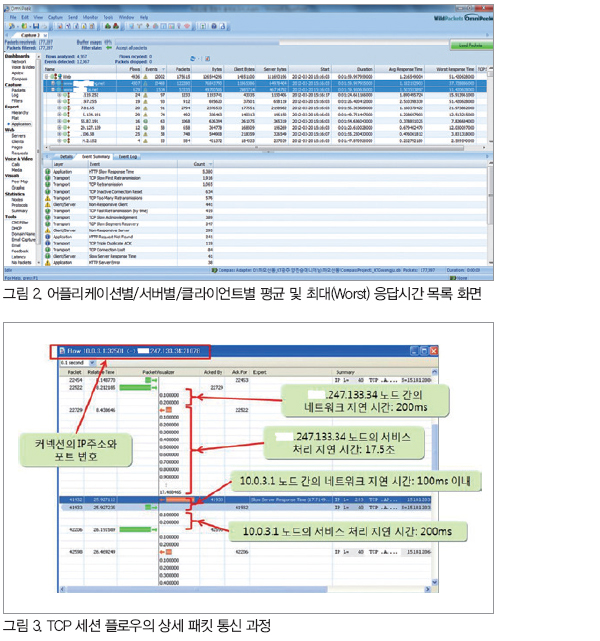Viewport: 600px width, 641px height.
Task: Switch to the Event Log tab
Action: coord(128,156)
